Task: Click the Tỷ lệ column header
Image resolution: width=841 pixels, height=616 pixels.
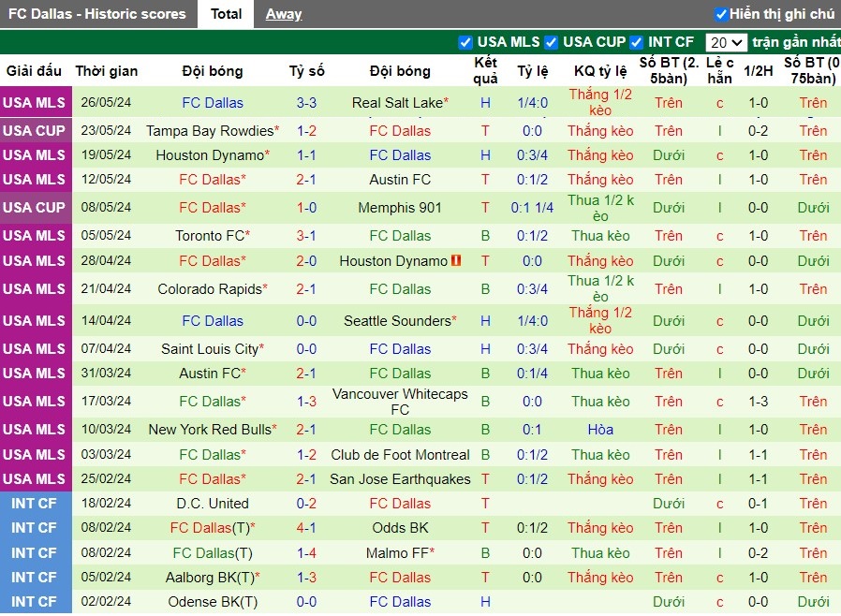Action: (533, 71)
